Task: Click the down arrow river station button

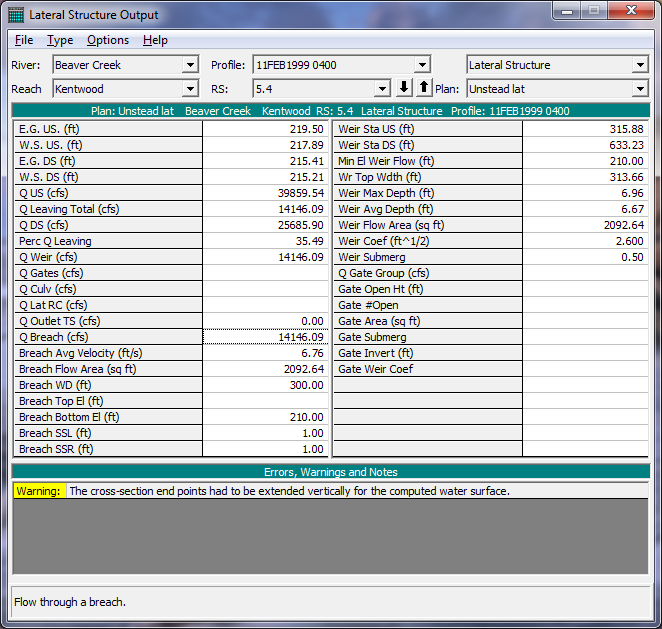Action: tap(404, 88)
